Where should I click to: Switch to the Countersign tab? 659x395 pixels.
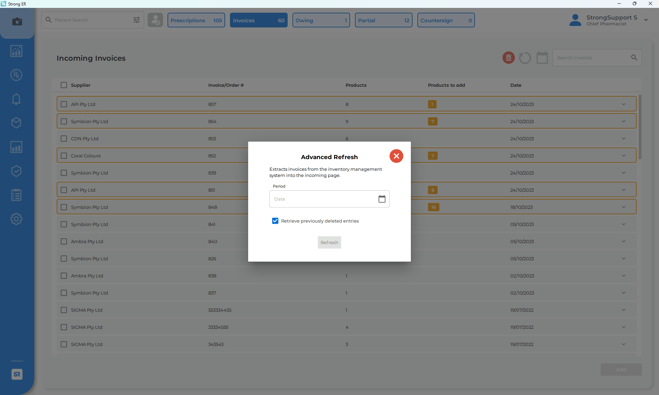[x=446, y=20]
